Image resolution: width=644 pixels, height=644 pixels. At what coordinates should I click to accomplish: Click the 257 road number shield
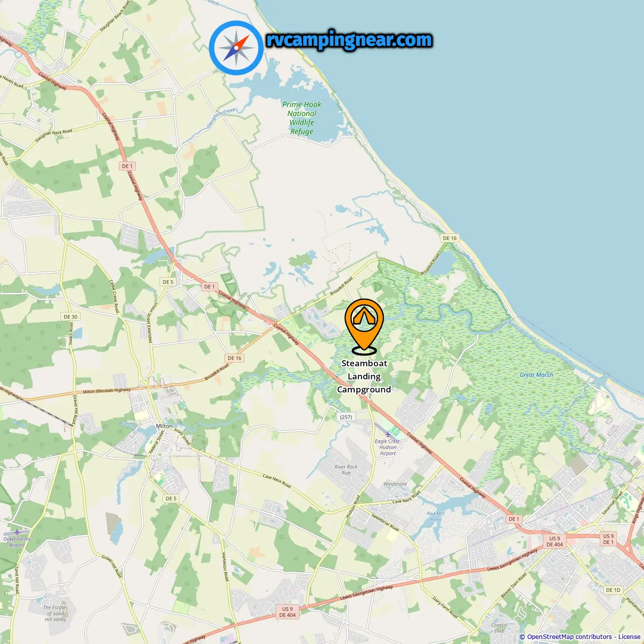(346, 417)
